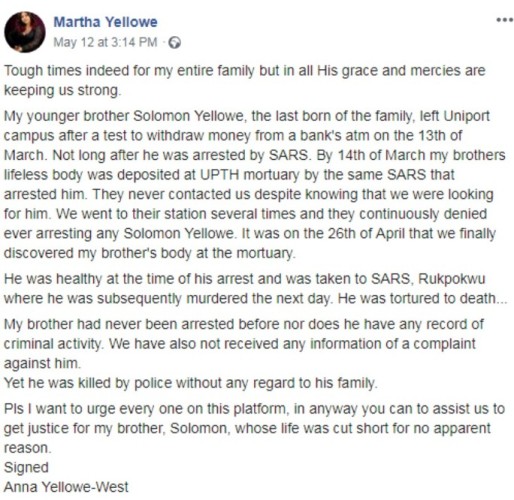Open the Martha Yellowe profile name link

coord(105,22)
